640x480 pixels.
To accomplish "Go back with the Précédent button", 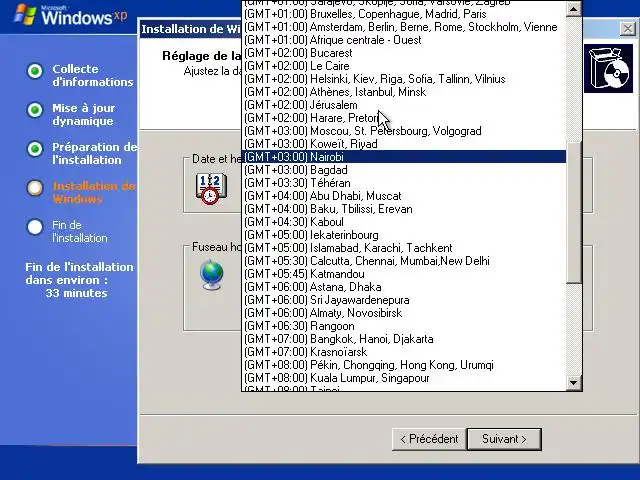I will [429, 439].
